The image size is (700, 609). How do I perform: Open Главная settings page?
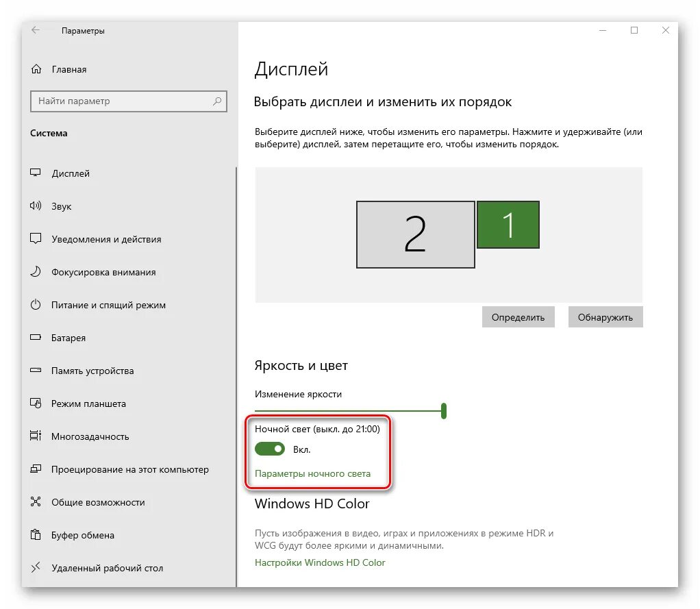click(69, 69)
